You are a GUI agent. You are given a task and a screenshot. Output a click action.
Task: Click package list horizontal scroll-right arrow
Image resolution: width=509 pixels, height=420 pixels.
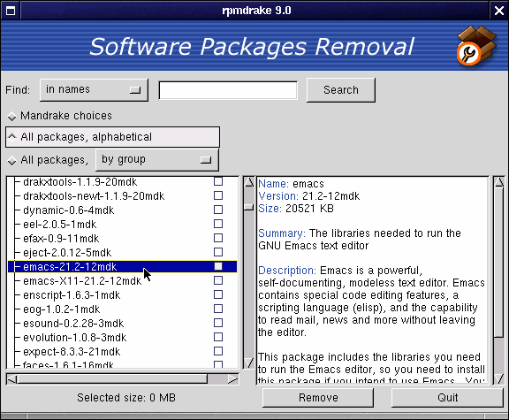(x=232, y=379)
